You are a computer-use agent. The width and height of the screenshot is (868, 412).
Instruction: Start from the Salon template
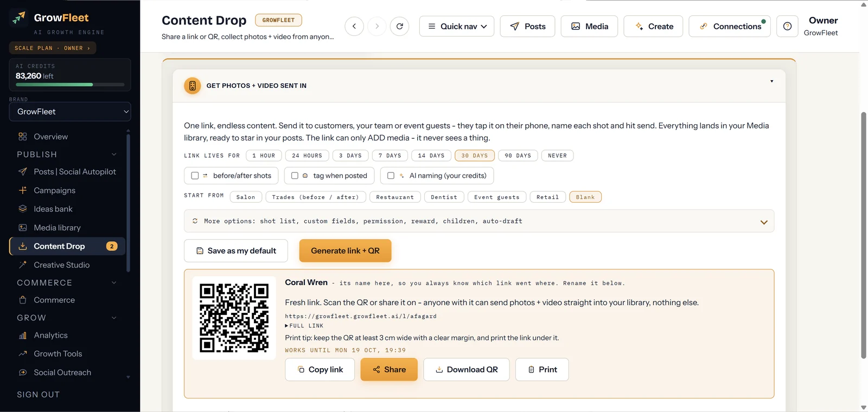[246, 197]
